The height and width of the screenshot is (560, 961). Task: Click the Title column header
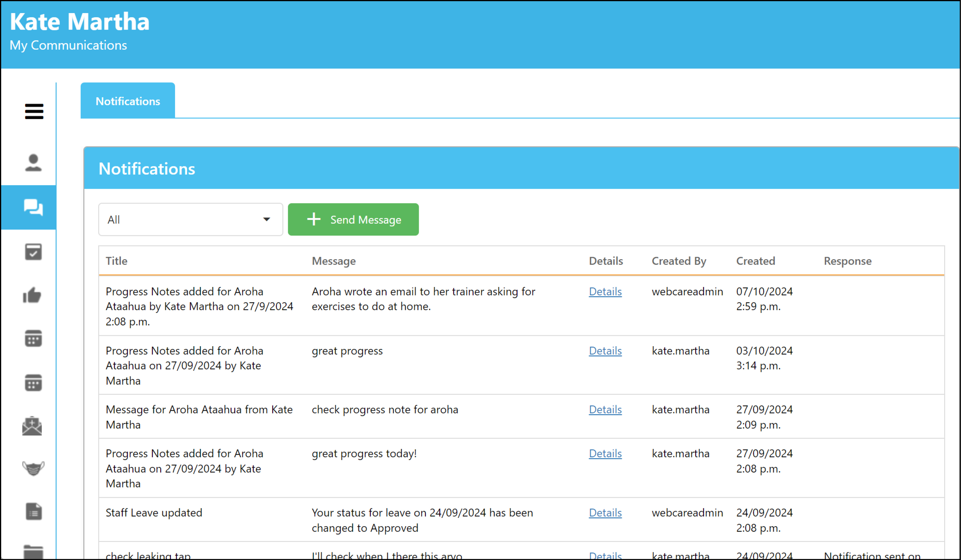tap(117, 261)
